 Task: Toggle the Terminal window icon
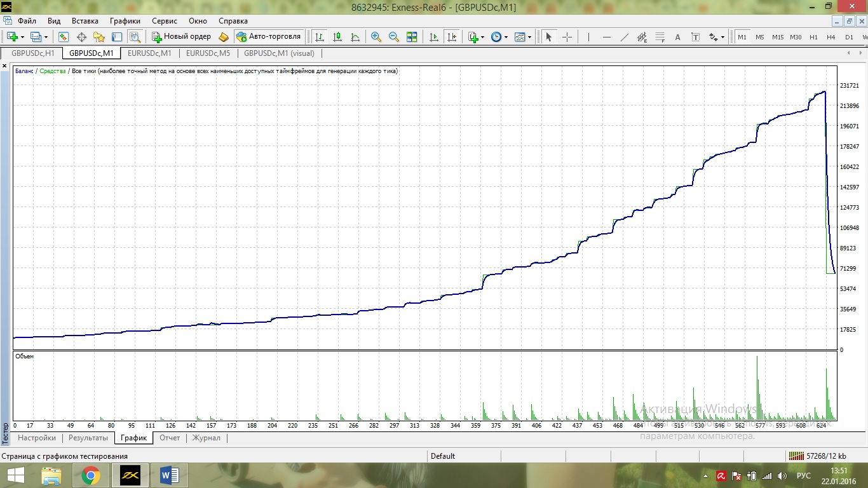pyautogui.click(x=117, y=37)
